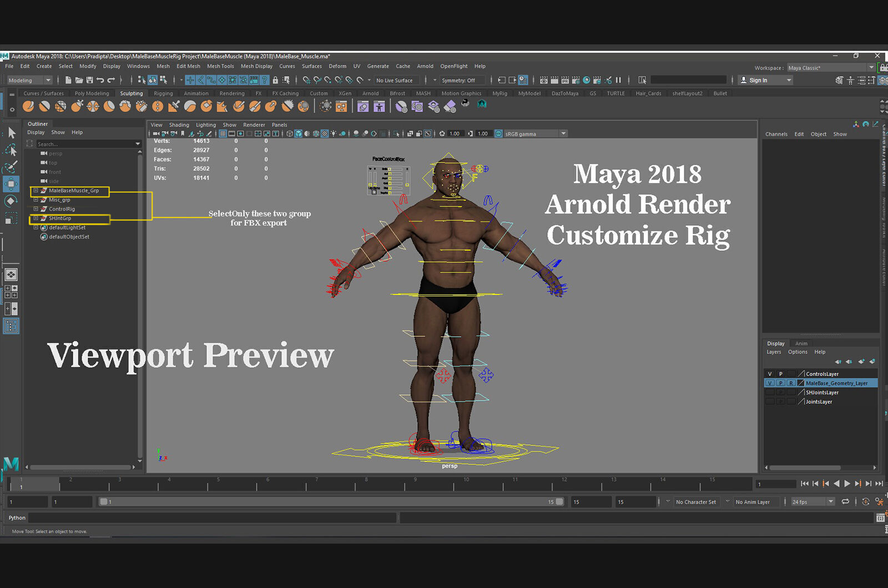Expand defaultLightSet in Outliner

pyautogui.click(x=36, y=227)
